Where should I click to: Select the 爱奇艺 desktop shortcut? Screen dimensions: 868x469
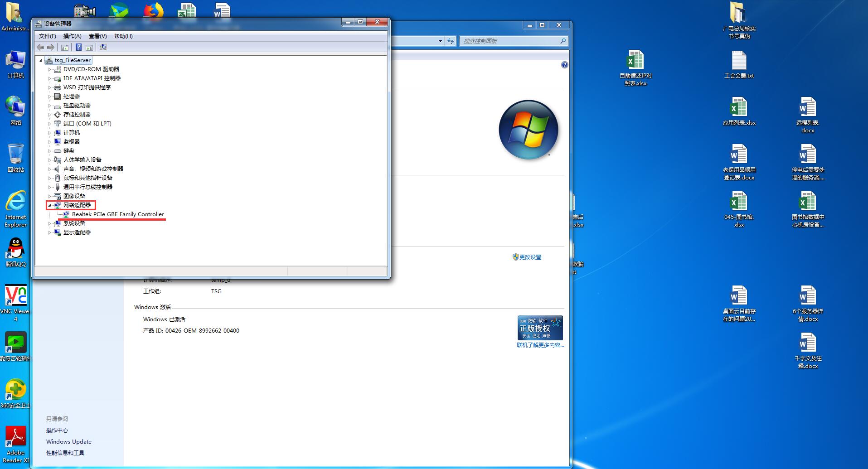point(15,347)
